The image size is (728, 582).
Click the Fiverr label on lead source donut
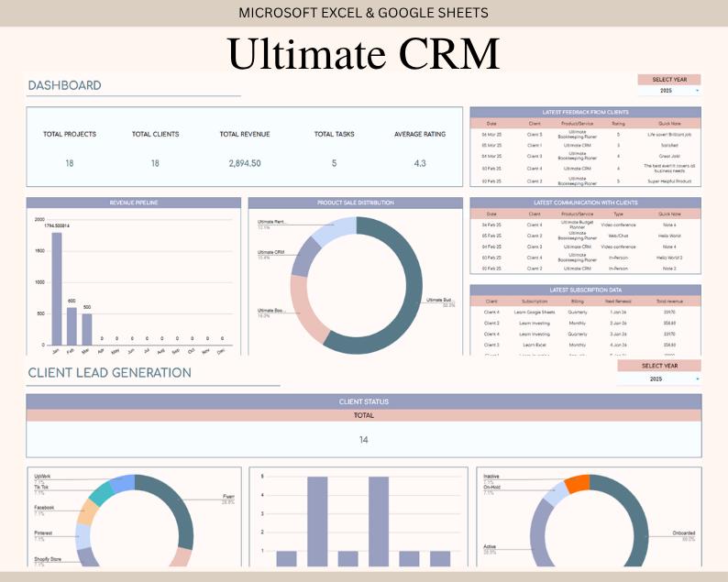click(x=228, y=497)
